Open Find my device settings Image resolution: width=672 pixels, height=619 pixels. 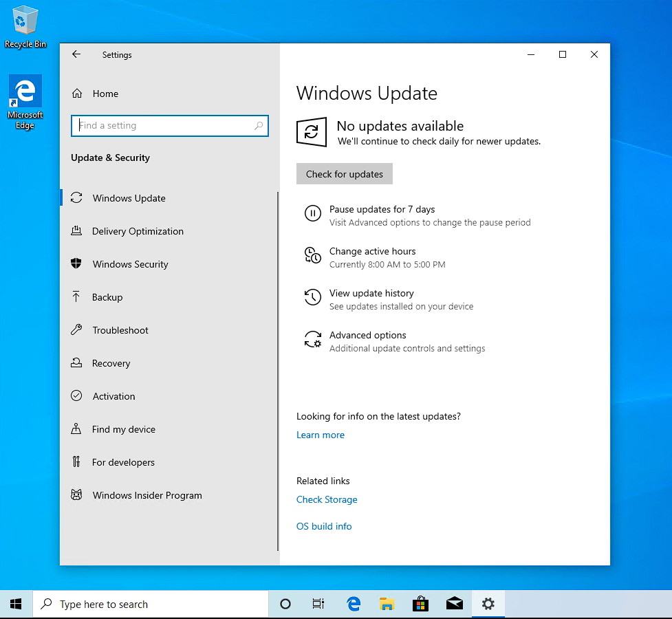pos(124,429)
